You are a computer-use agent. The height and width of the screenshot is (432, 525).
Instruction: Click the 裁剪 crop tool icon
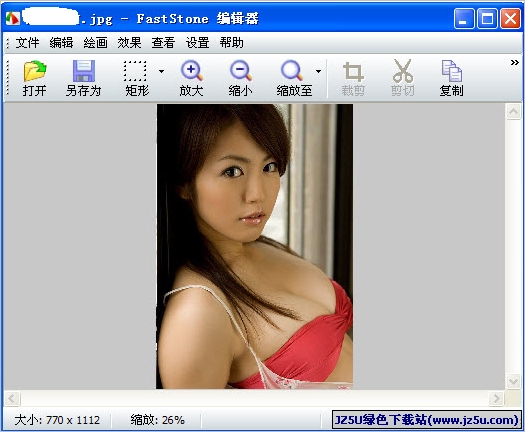[353, 72]
